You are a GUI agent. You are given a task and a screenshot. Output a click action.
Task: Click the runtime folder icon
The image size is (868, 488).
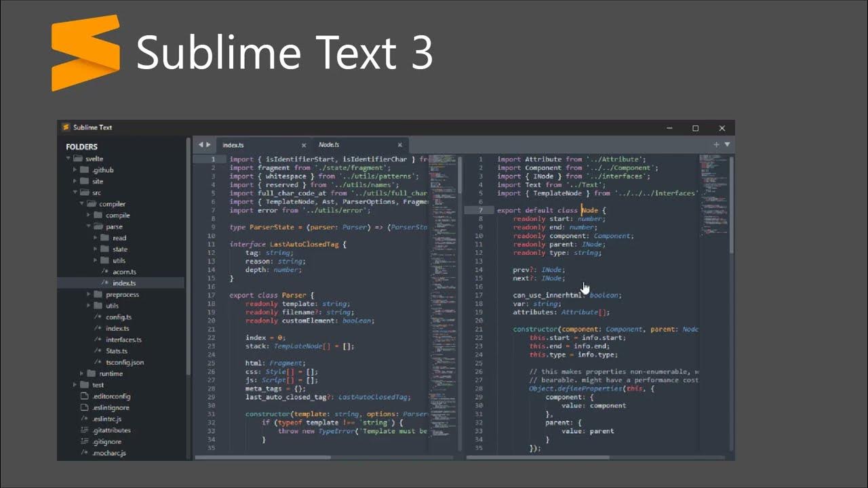pyautogui.click(x=92, y=373)
